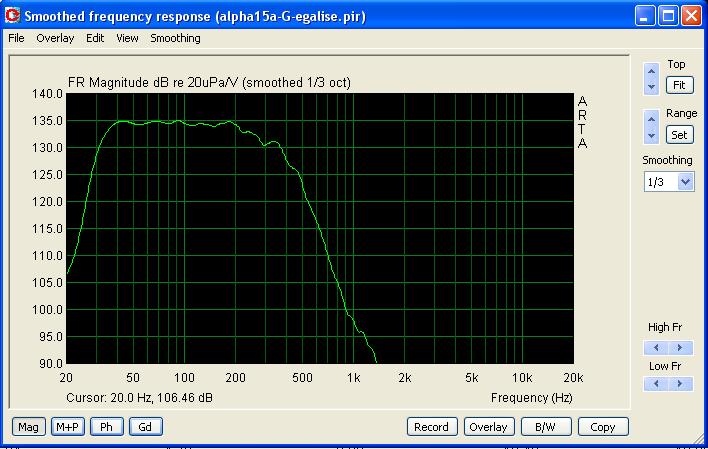Screen dimensions: 708x449
Task: Click the Fit button
Action: [x=680, y=85]
